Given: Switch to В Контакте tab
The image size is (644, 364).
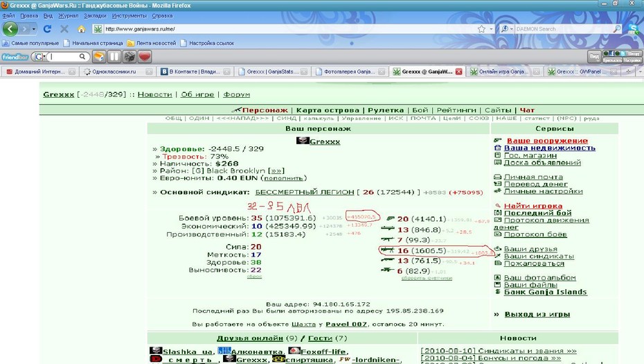Looking at the screenshot, I should coord(195,71).
